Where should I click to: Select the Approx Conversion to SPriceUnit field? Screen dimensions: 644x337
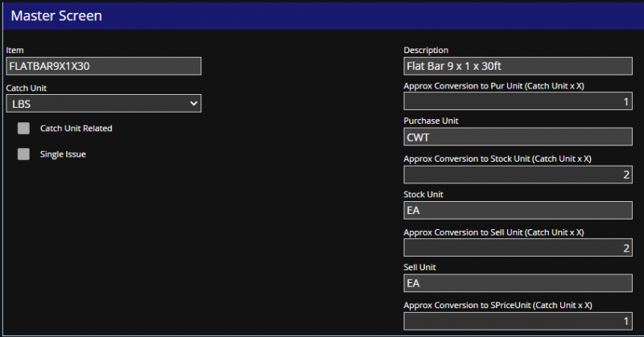click(x=518, y=320)
